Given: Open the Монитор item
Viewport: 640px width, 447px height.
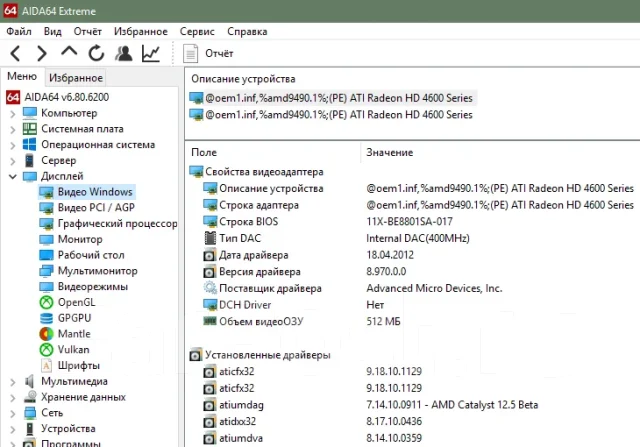Looking at the screenshot, I should coord(71,239).
